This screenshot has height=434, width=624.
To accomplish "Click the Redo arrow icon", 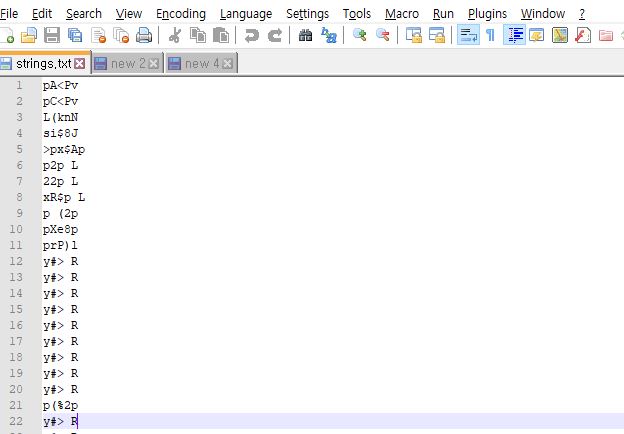I will click(275, 35).
